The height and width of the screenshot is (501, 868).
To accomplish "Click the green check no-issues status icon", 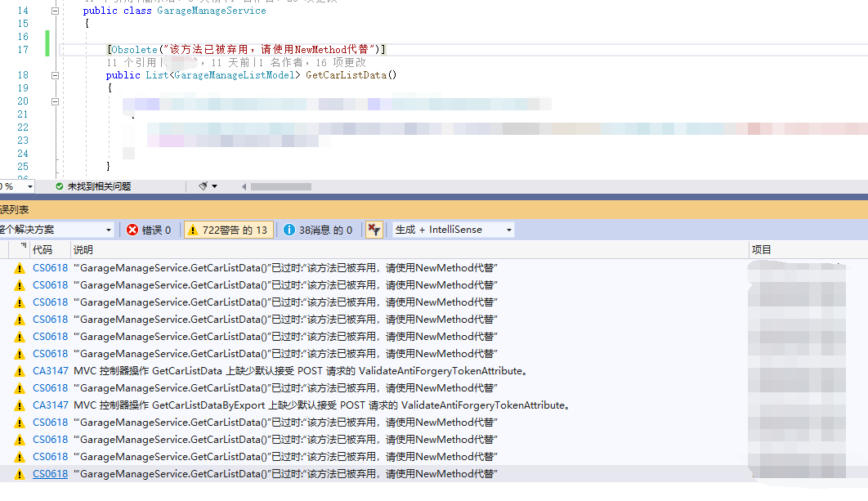I will click(x=59, y=186).
